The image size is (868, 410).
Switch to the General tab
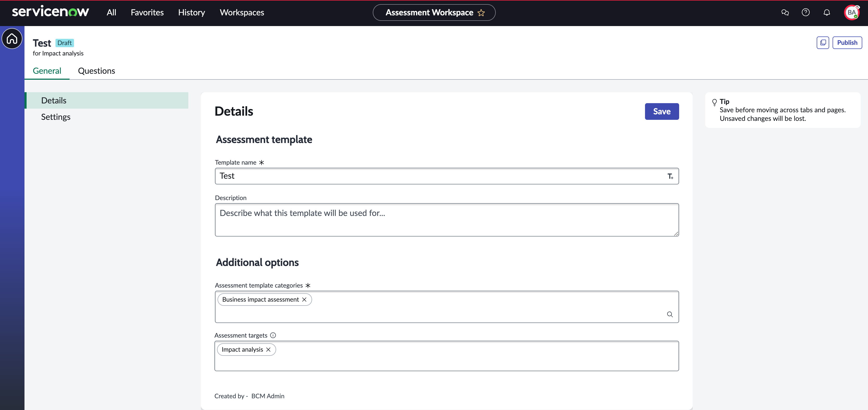(x=47, y=71)
